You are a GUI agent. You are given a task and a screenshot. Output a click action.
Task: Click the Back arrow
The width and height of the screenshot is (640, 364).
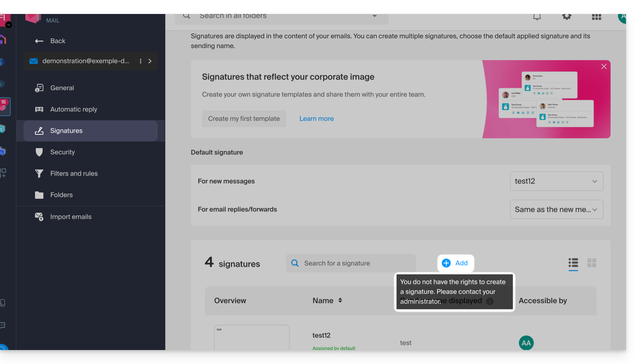(39, 41)
